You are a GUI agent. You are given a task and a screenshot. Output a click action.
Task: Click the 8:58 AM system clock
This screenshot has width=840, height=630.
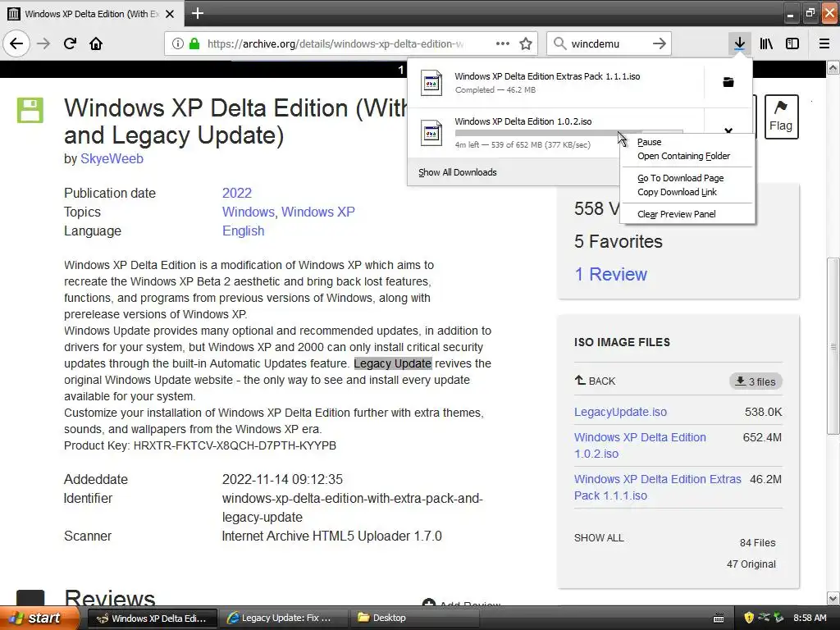[x=810, y=618]
